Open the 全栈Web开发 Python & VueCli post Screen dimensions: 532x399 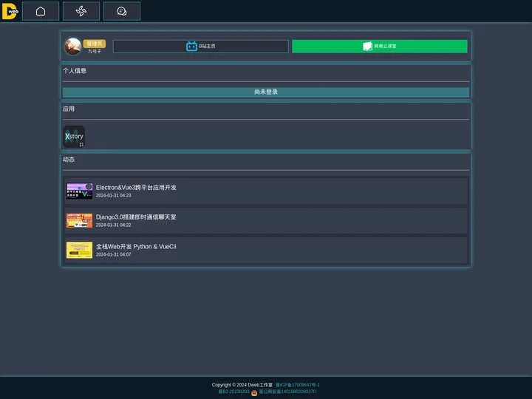pyautogui.click(x=266, y=250)
